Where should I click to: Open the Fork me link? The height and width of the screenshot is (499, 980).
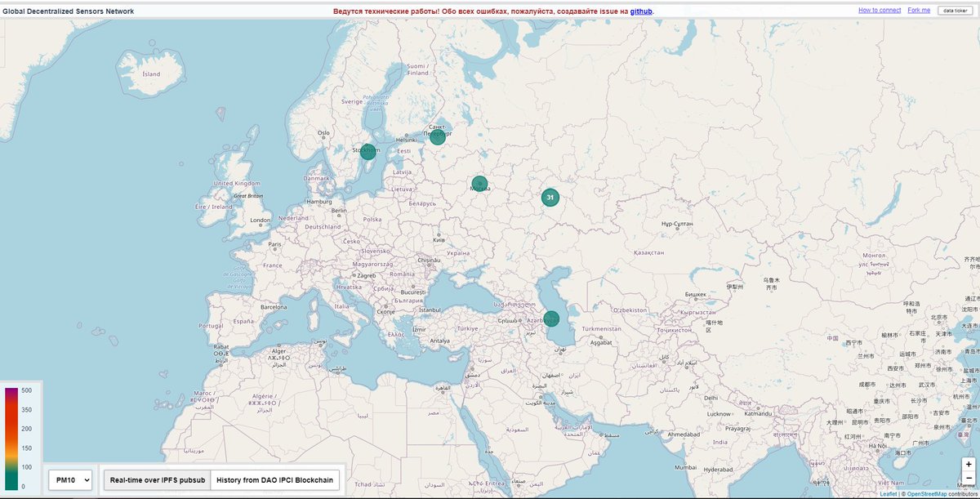coord(919,10)
